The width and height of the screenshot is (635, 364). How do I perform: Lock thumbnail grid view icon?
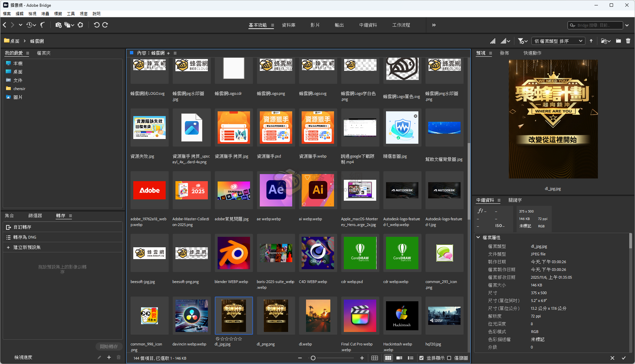[375, 358]
